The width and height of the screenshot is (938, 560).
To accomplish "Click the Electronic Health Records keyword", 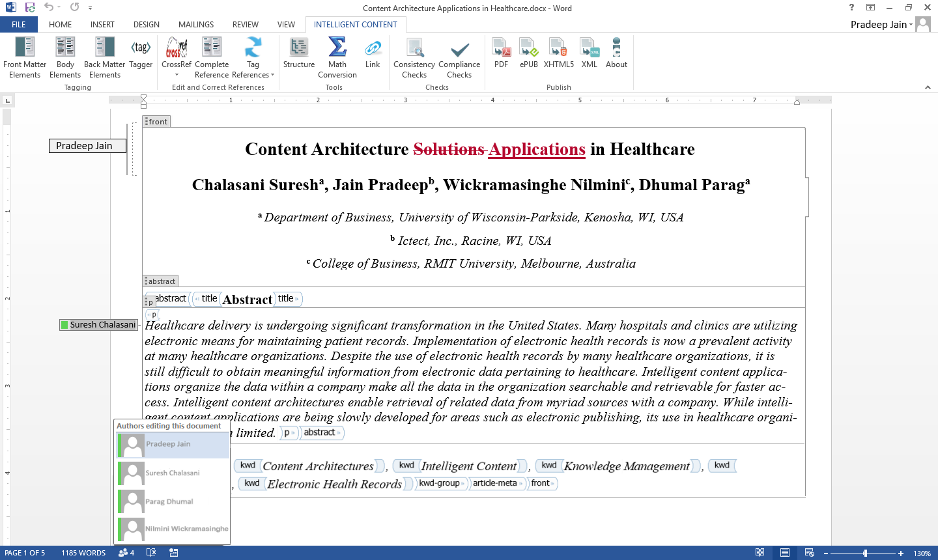I will point(335,484).
